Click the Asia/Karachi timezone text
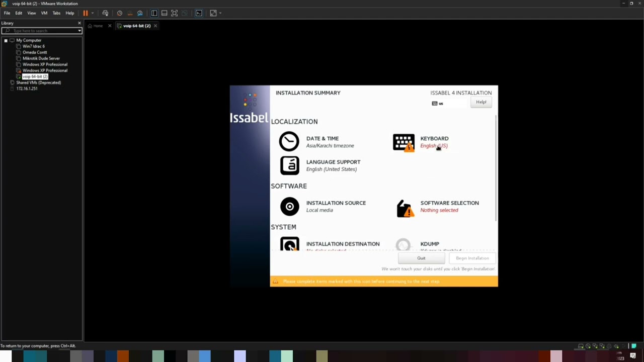This screenshot has width=644, height=362. tap(330, 146)
